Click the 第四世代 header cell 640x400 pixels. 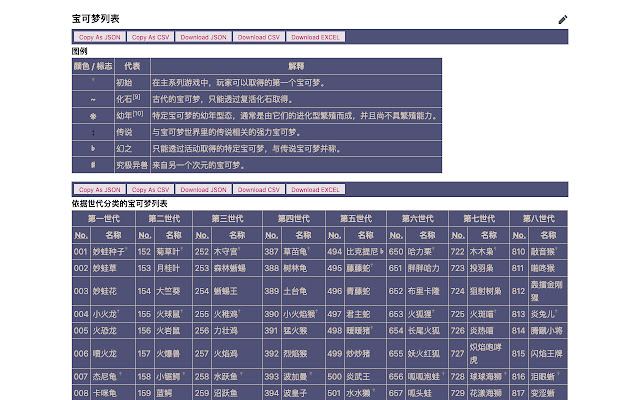(x=294, y=218)
